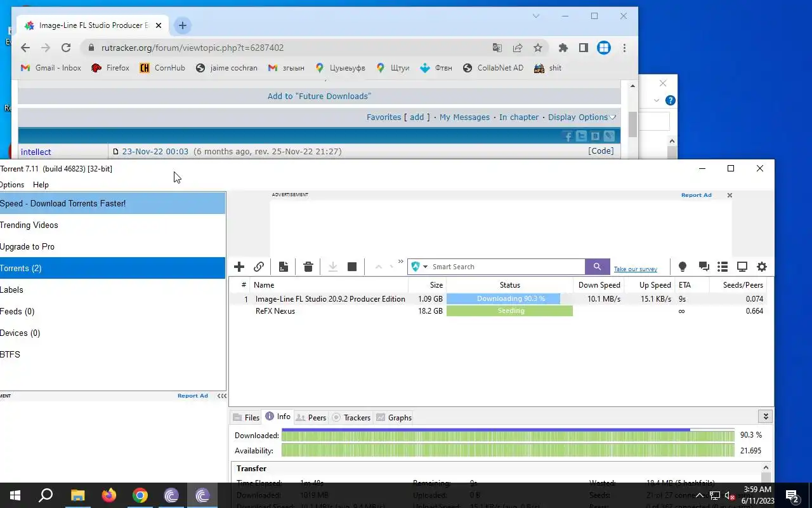
Task: Click the Create New Torrent file icon
Action: point(284,267)
